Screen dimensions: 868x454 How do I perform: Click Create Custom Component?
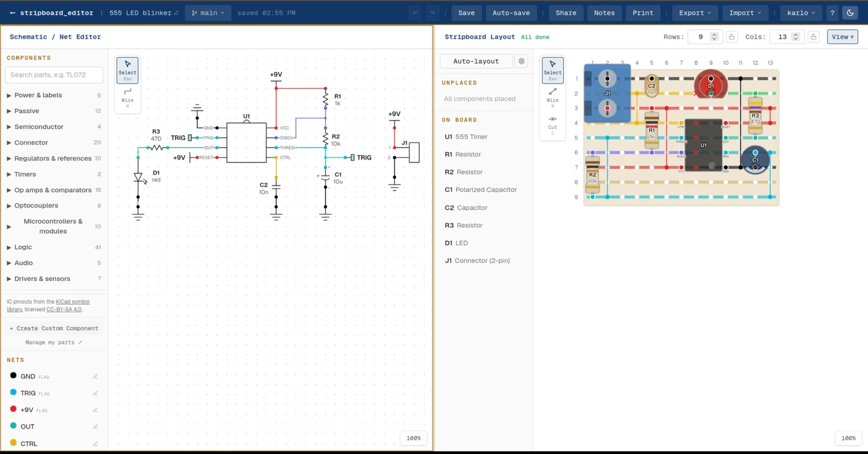tap(54, 328)
